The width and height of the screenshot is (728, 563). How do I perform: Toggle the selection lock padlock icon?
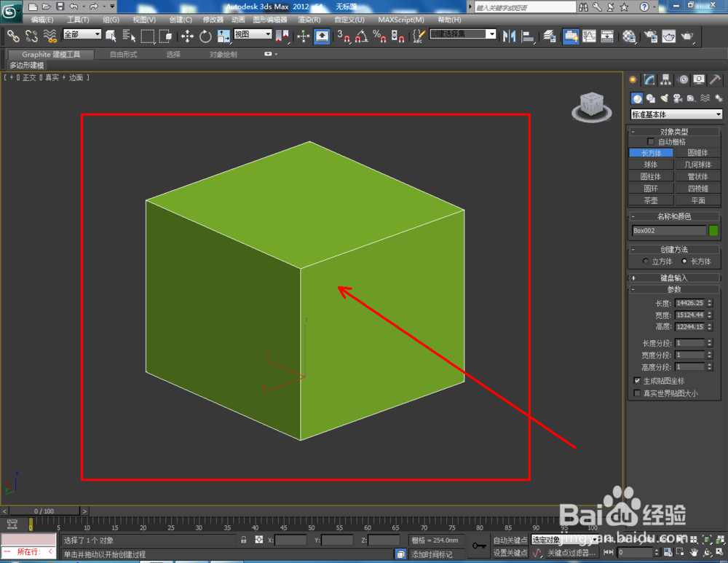click(244, 540)
